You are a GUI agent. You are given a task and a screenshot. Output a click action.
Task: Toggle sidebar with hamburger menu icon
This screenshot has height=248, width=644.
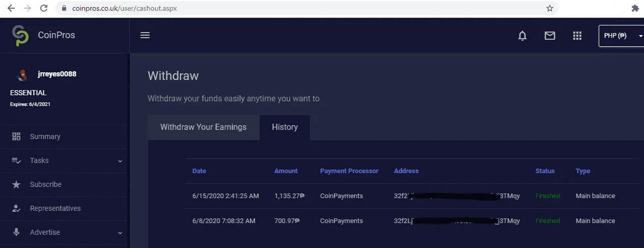coord(145,35)
